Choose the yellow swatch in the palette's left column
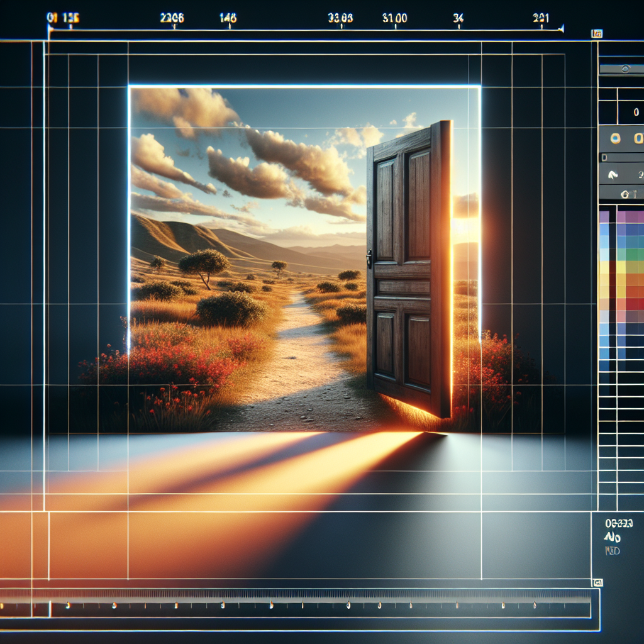 (604, 267)
